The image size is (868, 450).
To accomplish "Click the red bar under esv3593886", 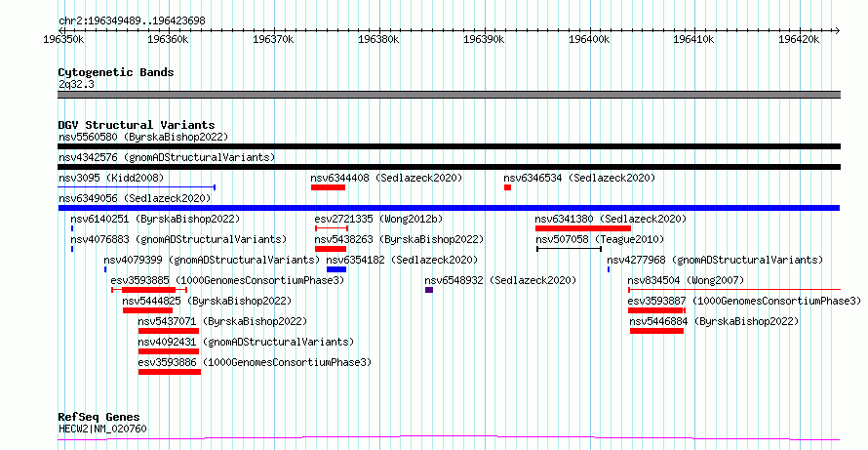I will click(x=170, y=372).
